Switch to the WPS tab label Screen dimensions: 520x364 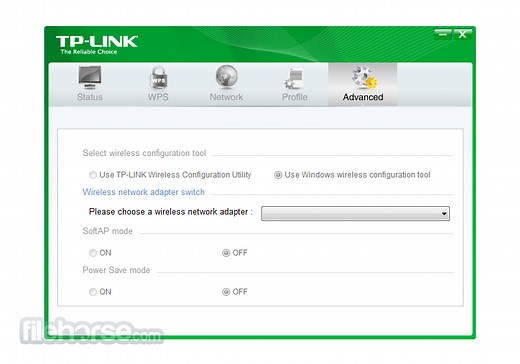coord(158,97)
